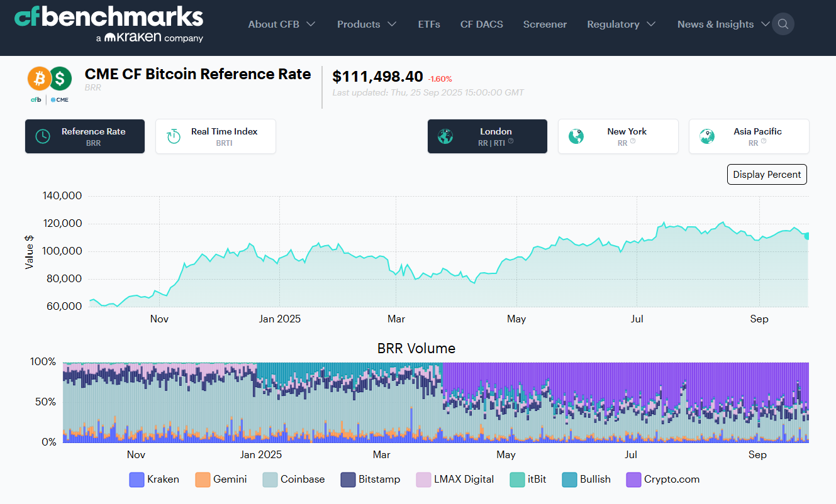Viewport: 836px width, 504px height.
Task: Click the globe icon on New York
Action: click(576, 136)
